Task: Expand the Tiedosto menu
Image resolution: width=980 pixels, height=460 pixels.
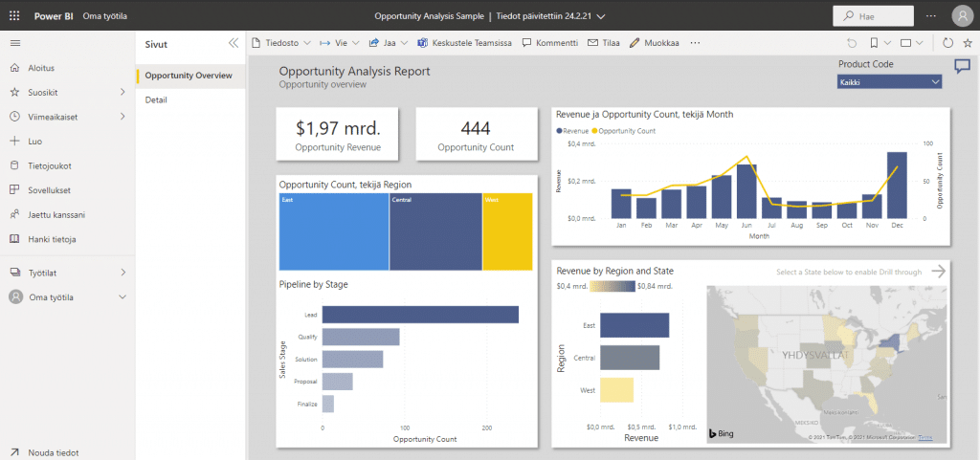Action: (281, 43)
